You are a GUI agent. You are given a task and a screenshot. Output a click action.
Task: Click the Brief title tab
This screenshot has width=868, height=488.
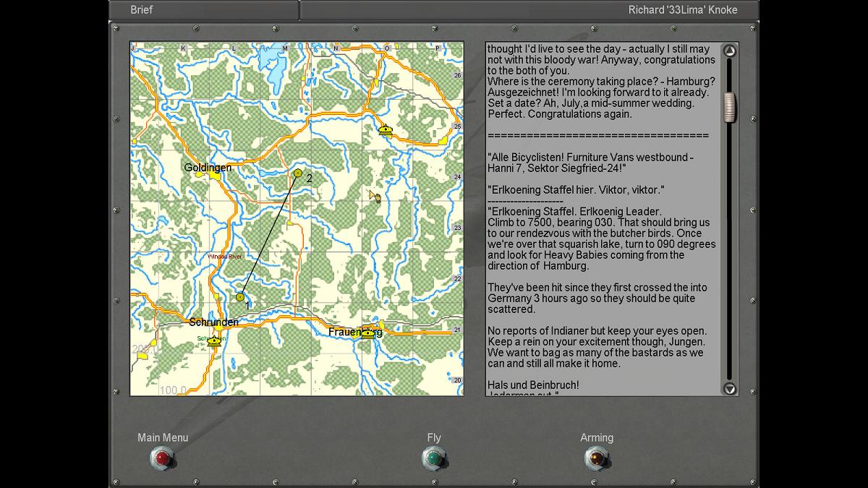tap(142, 10)
